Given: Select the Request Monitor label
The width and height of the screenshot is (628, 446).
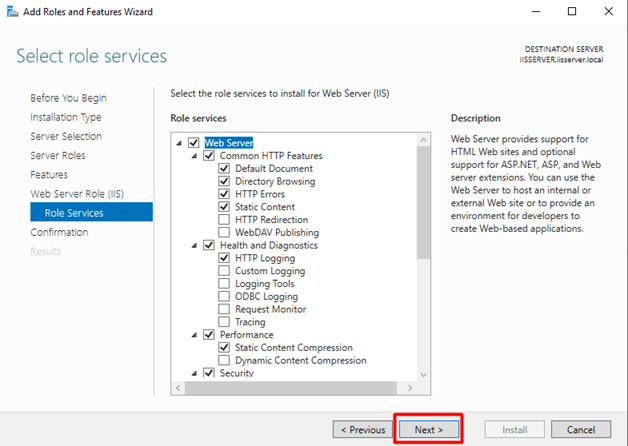Looking at the screenshot, I should click(270, 309).
